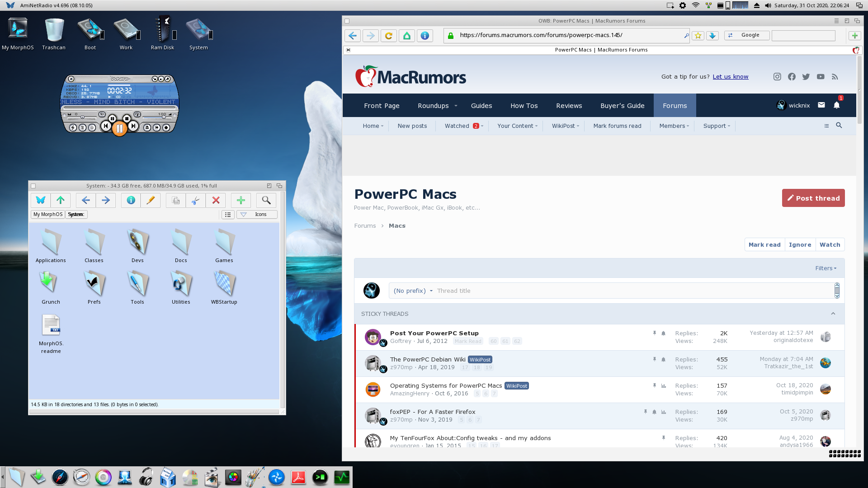Collapse the Sticky Threads section
This screenshot has width=868, height=488.
click(x=833, y=314)
